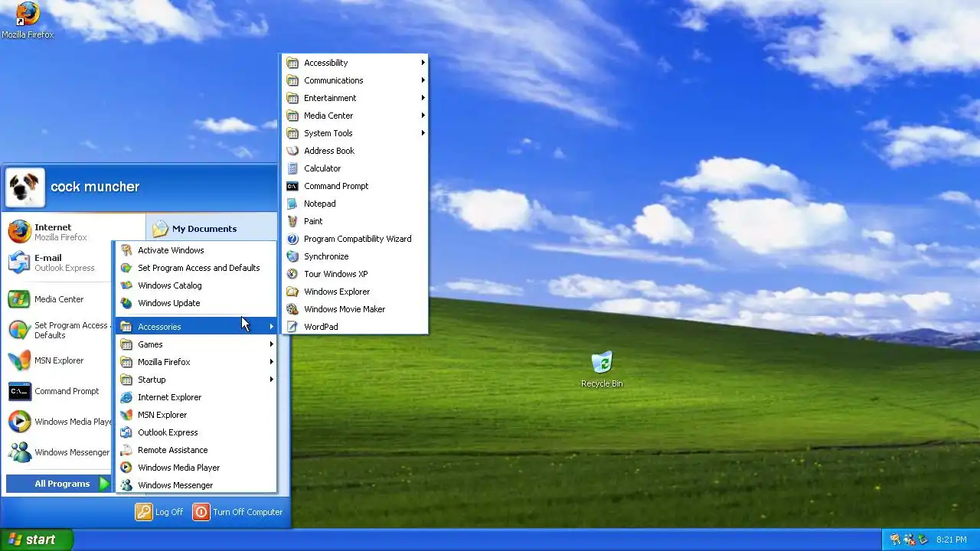Open Set Program Access and Defaults in left Start column
980x551 pixels.
[60, 330]
